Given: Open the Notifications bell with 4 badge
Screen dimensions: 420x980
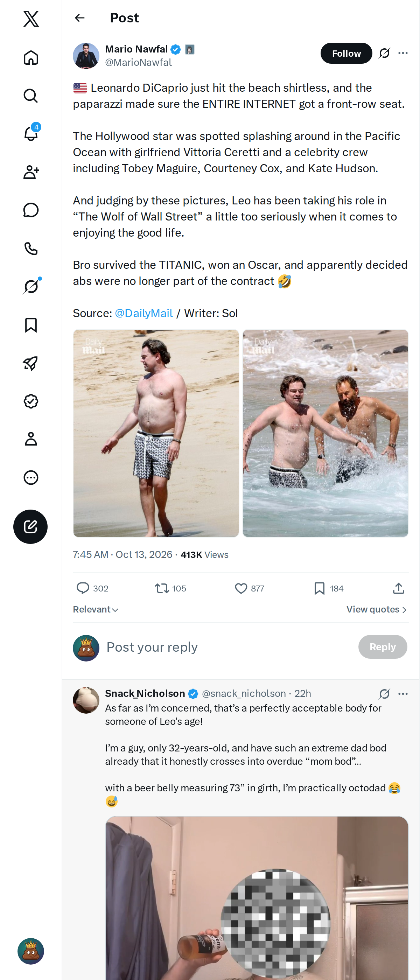Looking at the screenshot, I should coord(31,133).
